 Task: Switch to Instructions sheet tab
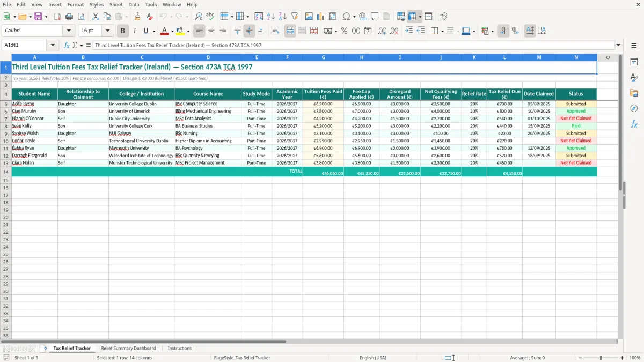tap(179, 348)
